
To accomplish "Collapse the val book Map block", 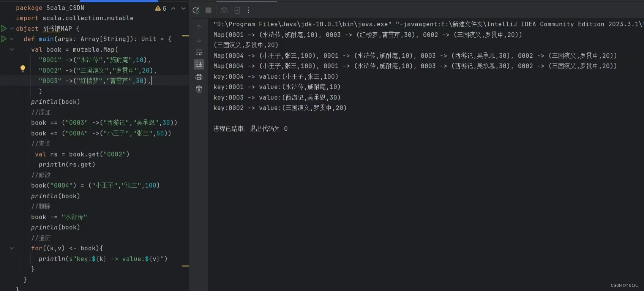I will tap(12, 49).
